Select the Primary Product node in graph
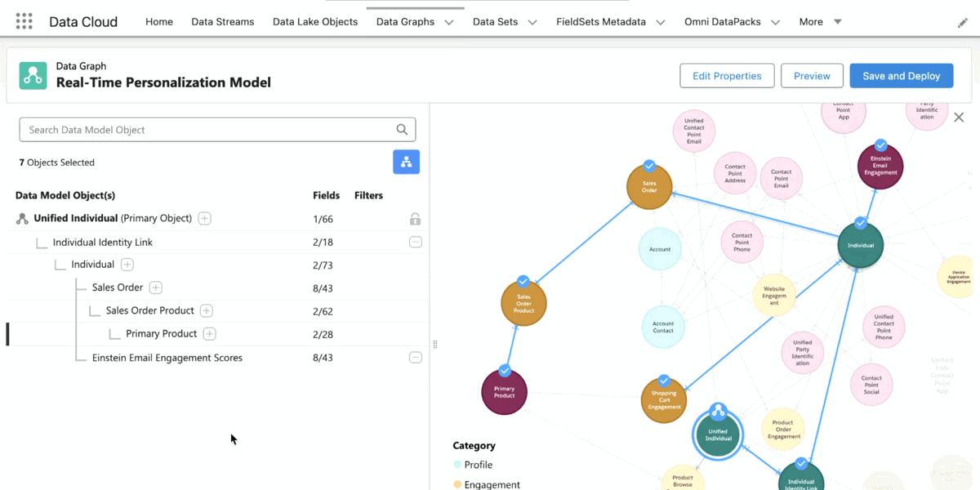The width and height of the screenshot is (980, 490). [x=504, y=392]
